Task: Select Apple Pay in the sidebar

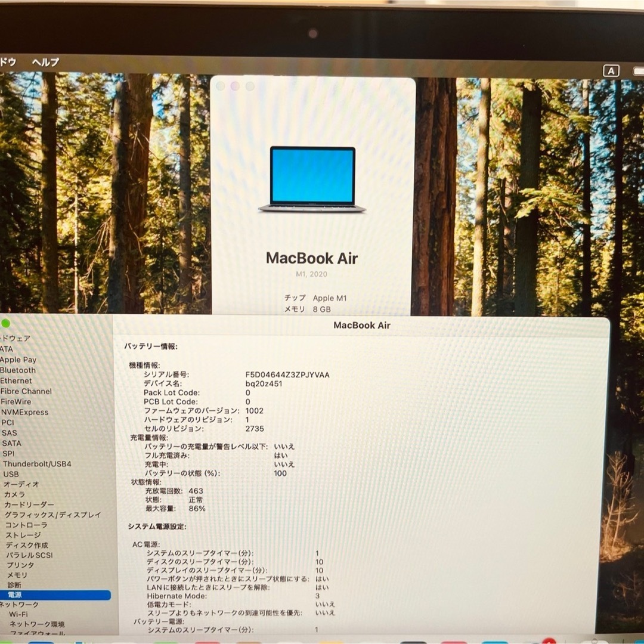Action: [x=18, y=360]
